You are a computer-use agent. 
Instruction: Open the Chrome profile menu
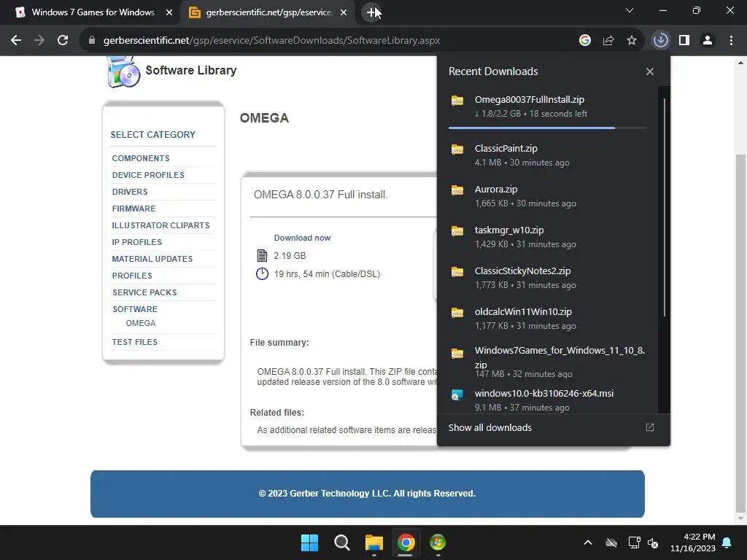click(708, 41)
